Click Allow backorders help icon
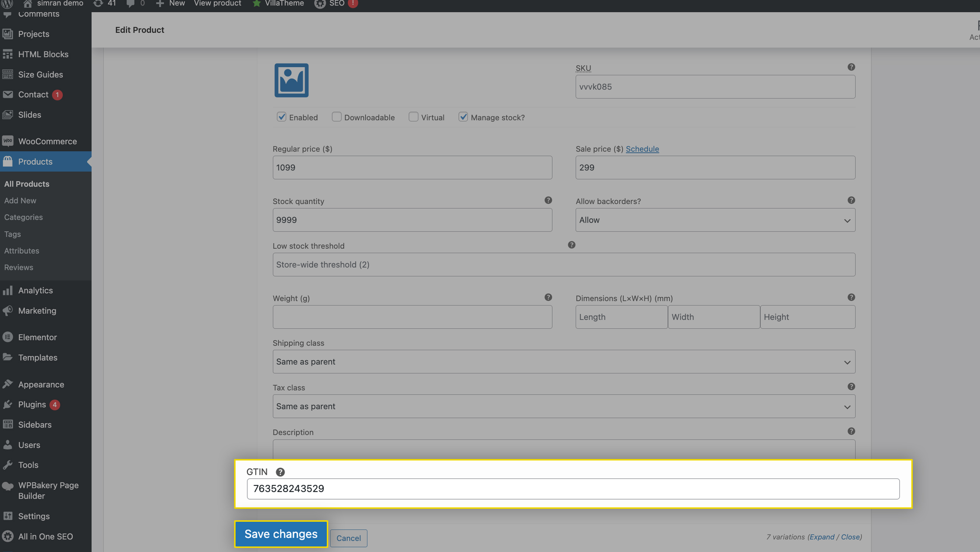The image size is (980, 552). (851, 200)
